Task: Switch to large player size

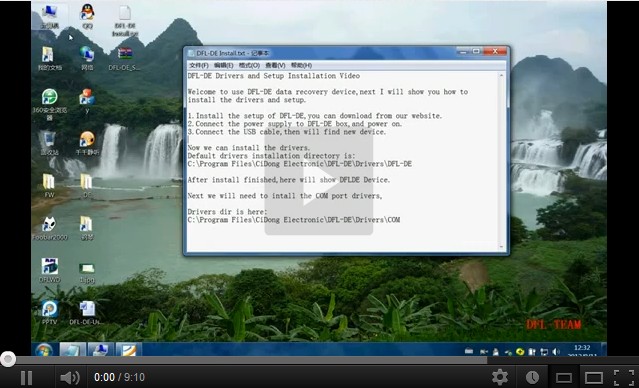Action: (594, 377)
